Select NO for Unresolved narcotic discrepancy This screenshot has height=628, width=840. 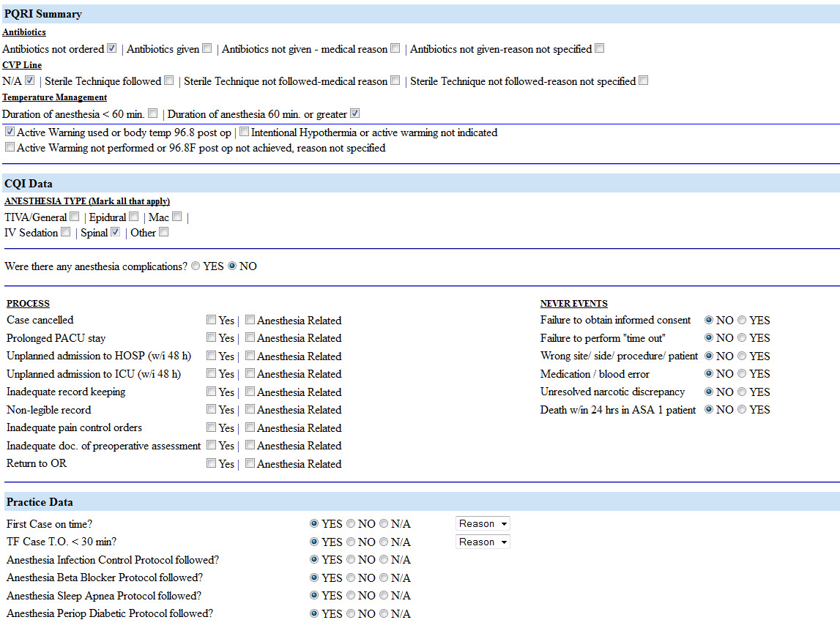point(709,392)
